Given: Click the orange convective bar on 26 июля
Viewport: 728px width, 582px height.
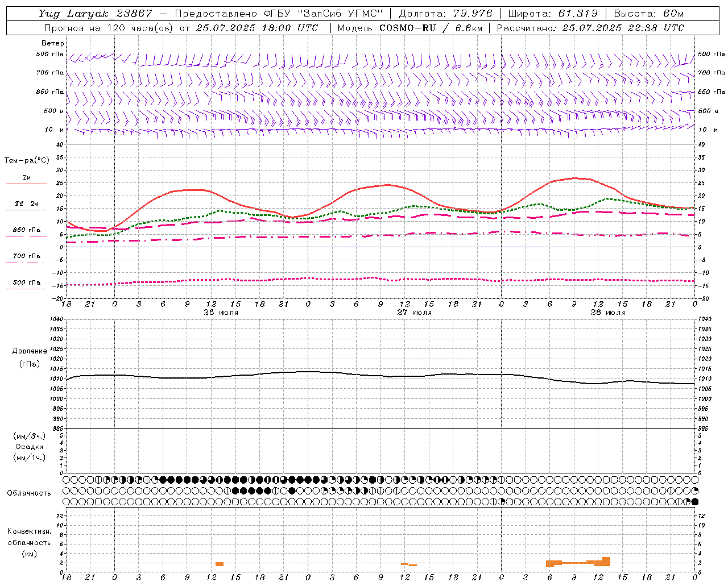Looking at the screenshot, I should pyautogui.click(x=220, y=564).
